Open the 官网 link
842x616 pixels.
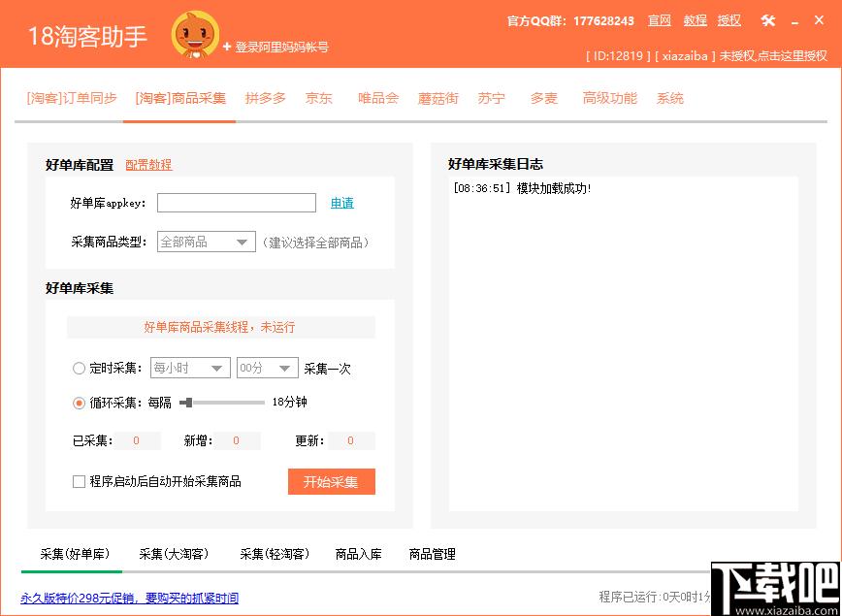pyautogui.click(x=660, y=21)
